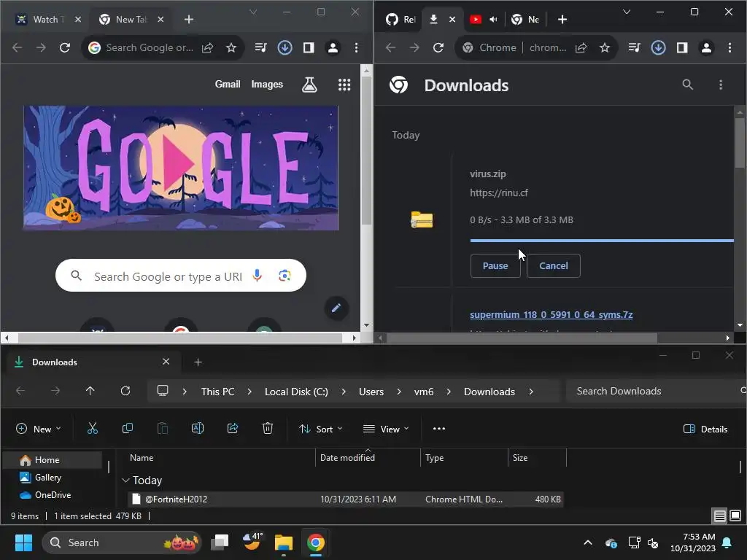This screenshot has width=747, height=560.
Task: Rename the selected file in File Explorer
Action: (198, 429)
